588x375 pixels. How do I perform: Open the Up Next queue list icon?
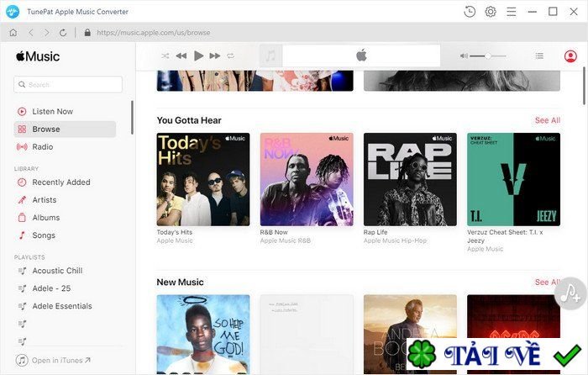tap(539, 56)
